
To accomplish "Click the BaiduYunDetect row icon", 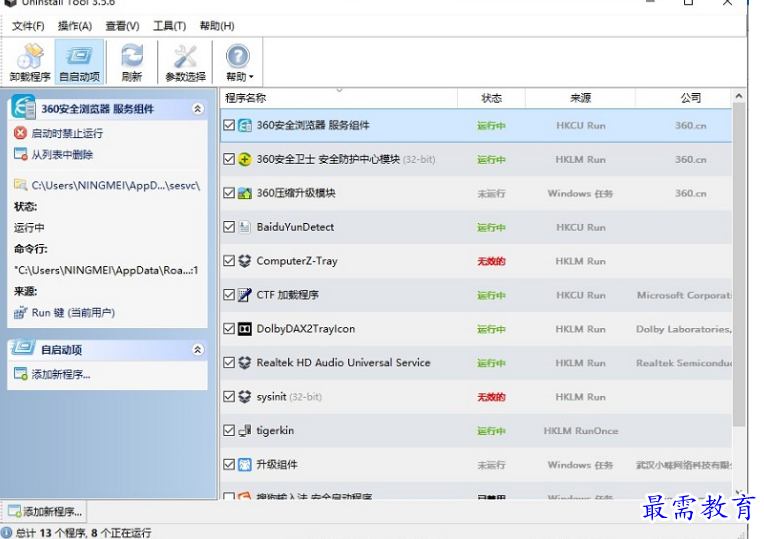I will click(245, 227).
